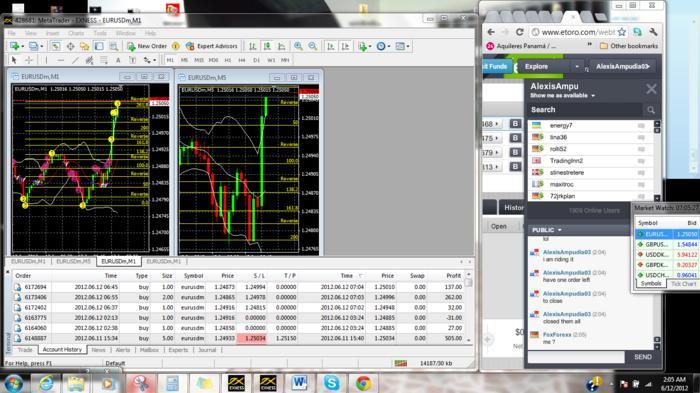This screenshot has width=700, height=393.
Task: Open the Charts menu
Action: (75, 33)
